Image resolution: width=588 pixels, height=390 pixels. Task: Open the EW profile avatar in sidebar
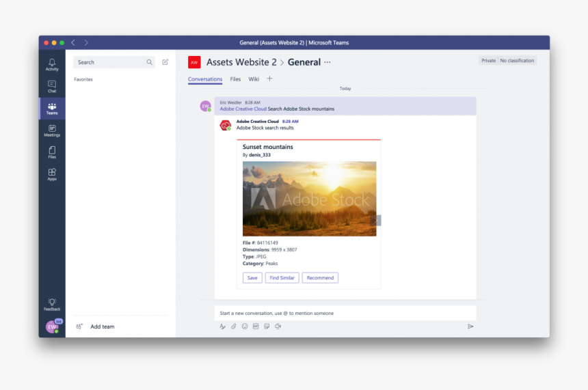click(52, 326)
